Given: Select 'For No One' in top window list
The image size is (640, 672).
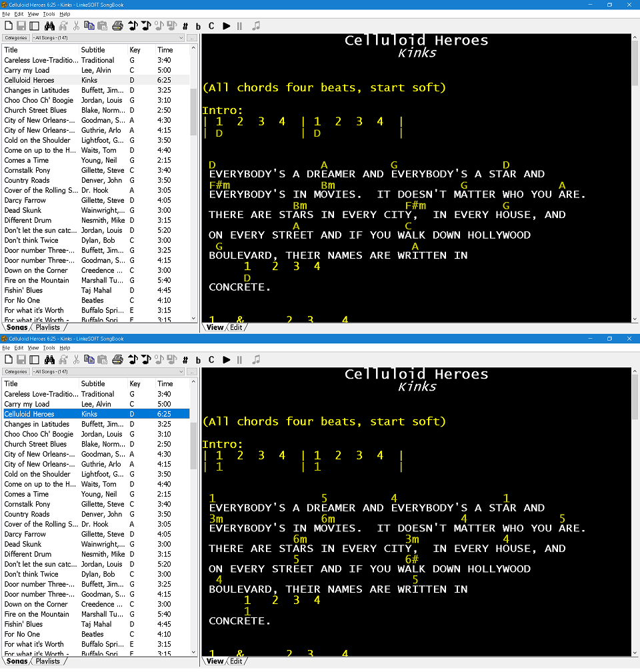Looking at the screenshot, I should 96,301.
